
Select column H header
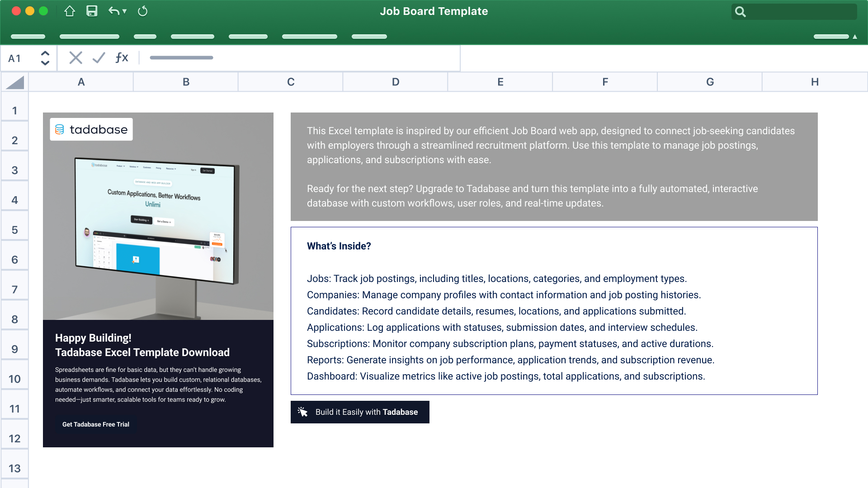pos(815,82)
